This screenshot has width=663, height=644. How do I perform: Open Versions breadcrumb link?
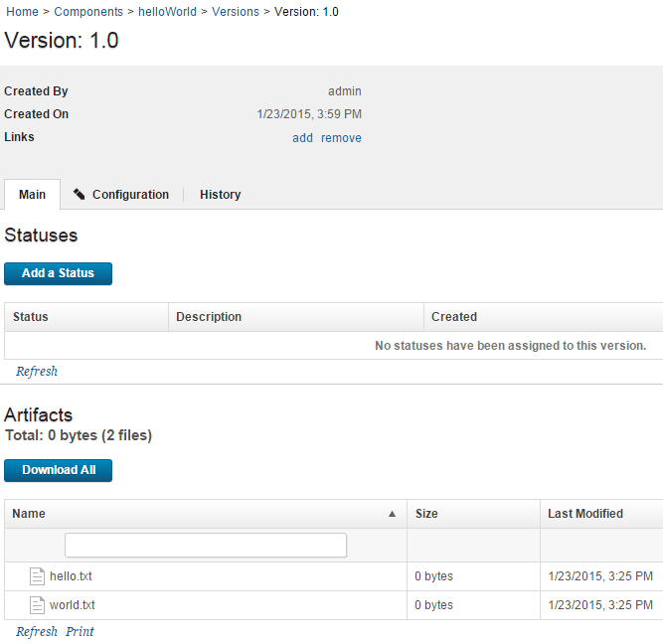click(236, 12)
